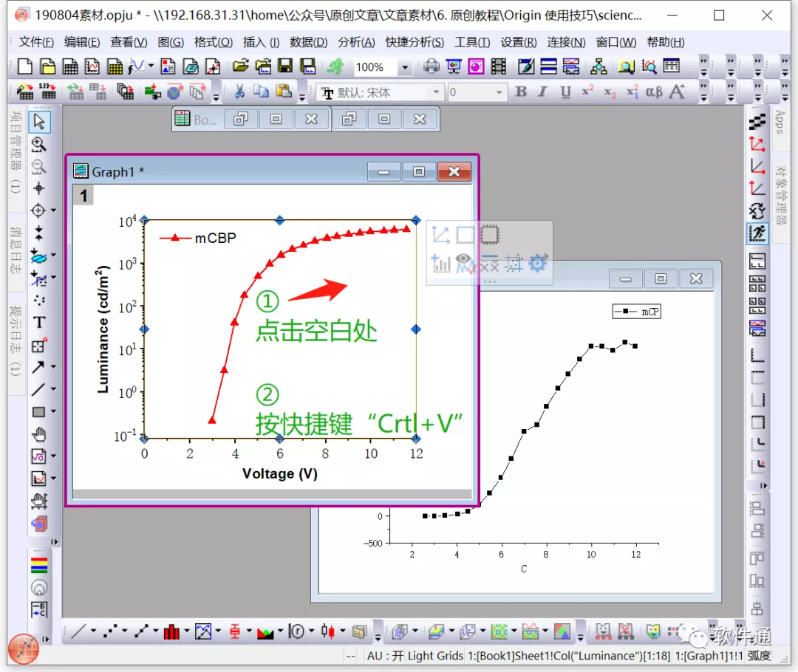Image resolution: width=798 pixels, height=672 pixels.
Task: Open the 帮助(H) menu
Action: 666,42
